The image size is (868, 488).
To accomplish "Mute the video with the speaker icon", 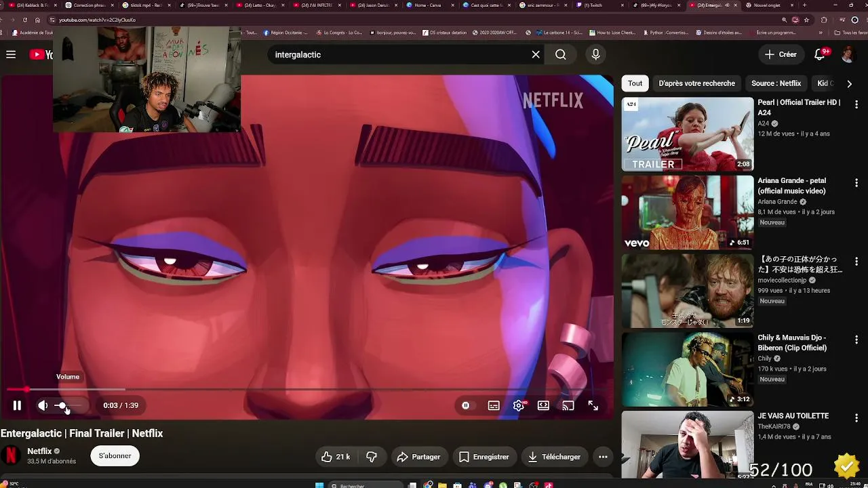I will tap(43, 405).
